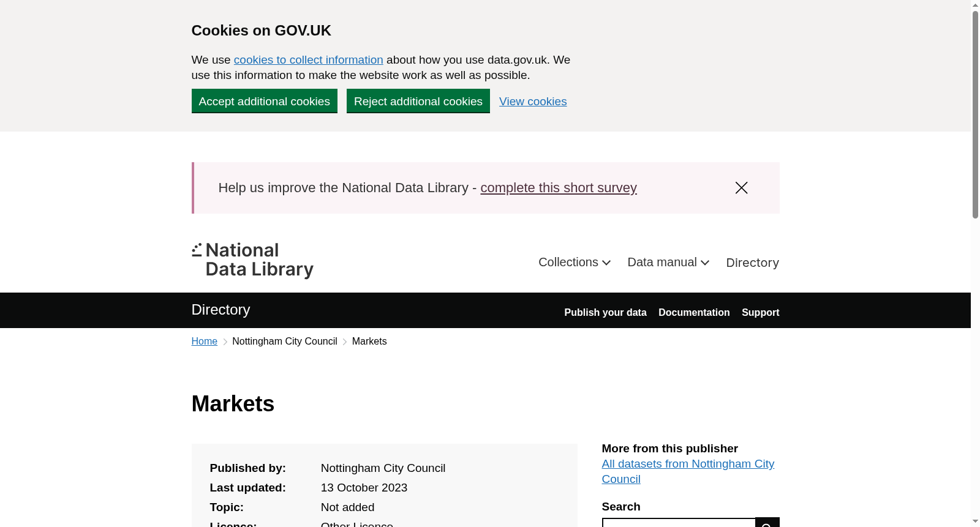Click the 'Last updated:' label
Viewport: 980px width, 527px height.
point(248,488)
